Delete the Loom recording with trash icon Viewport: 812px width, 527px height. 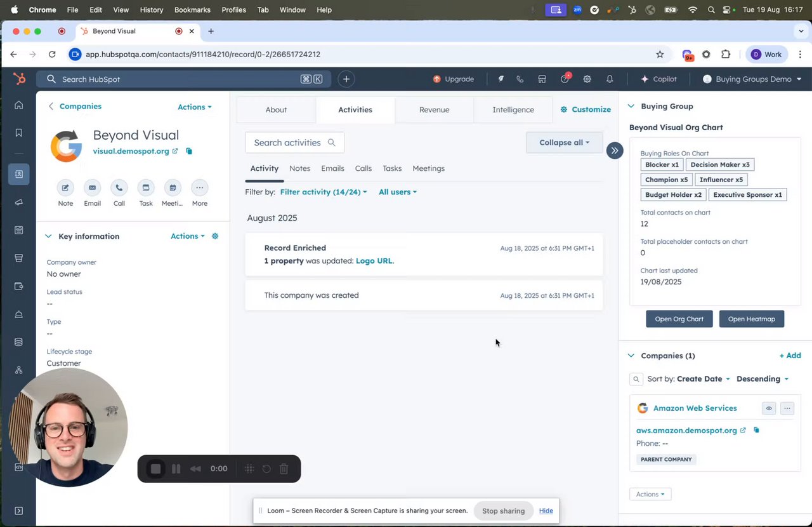click(x=284, y=469)
